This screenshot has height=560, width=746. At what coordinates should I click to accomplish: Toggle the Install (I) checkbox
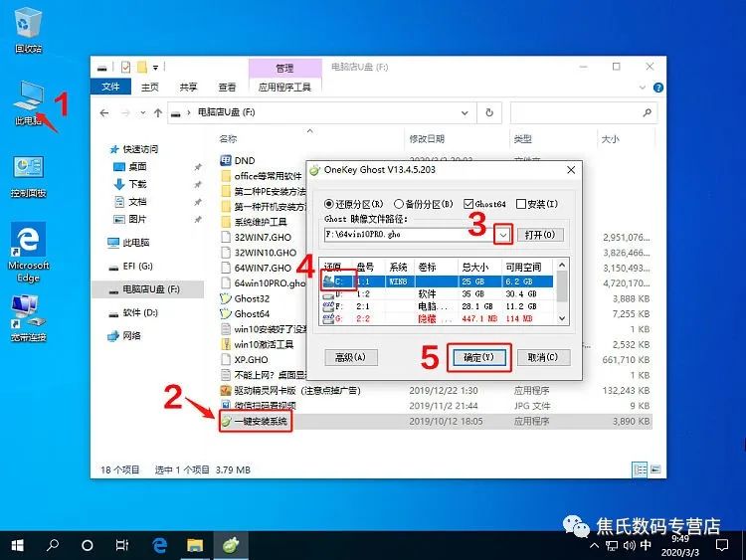click(537, 204)
